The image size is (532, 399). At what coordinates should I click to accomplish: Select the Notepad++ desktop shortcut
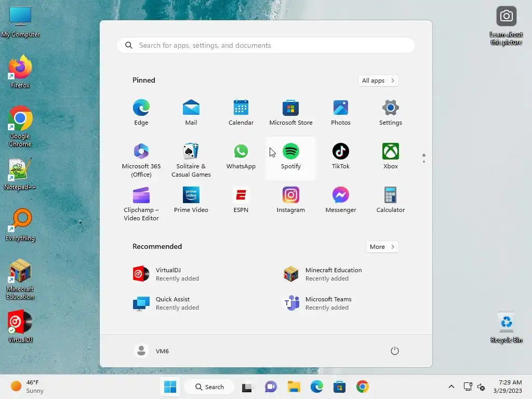[20, 174]
